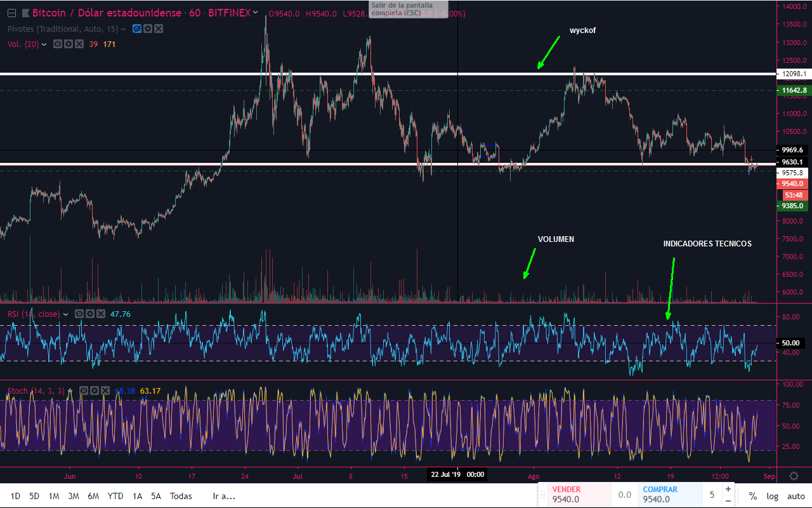812x508 pixels.
Task: Collapse the main chart pane with the minus box
Action: pos(11,13)
